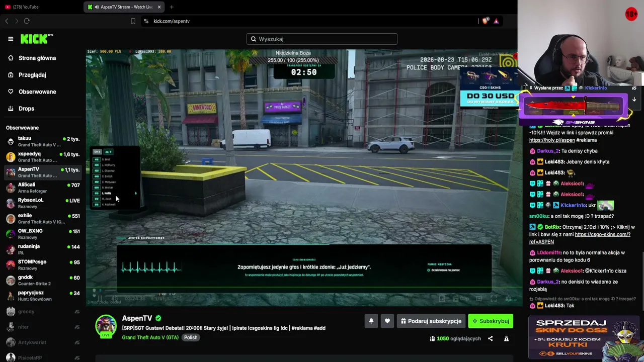Open a new browser tab
This screenshot has height=362, width=644.
coord(172,7)
